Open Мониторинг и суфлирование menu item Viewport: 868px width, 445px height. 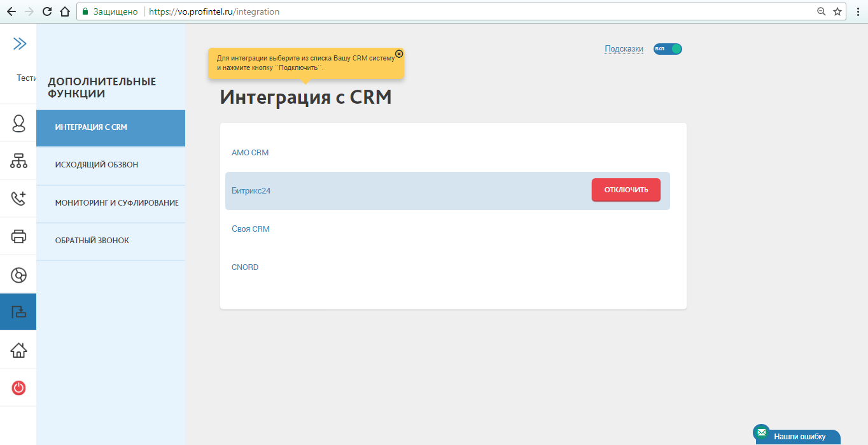[x=111, y=203]
